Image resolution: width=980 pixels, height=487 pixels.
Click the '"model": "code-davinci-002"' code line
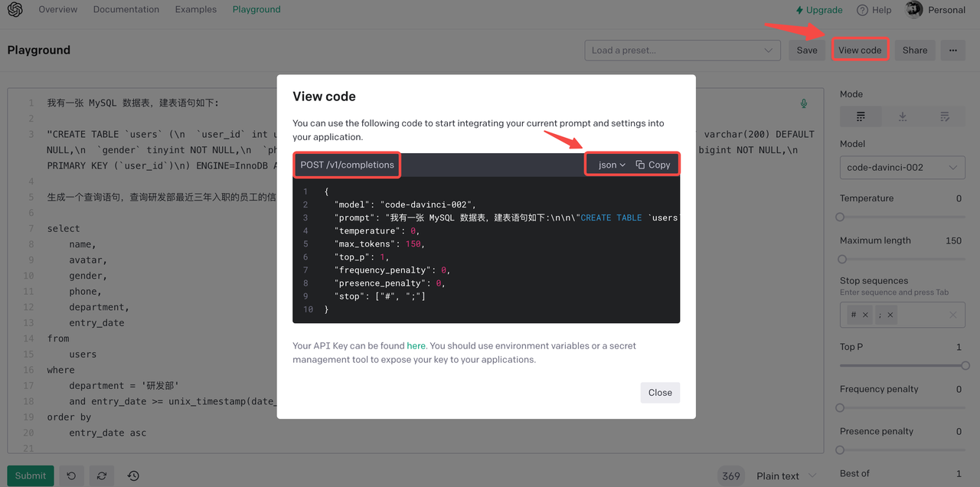405,204
